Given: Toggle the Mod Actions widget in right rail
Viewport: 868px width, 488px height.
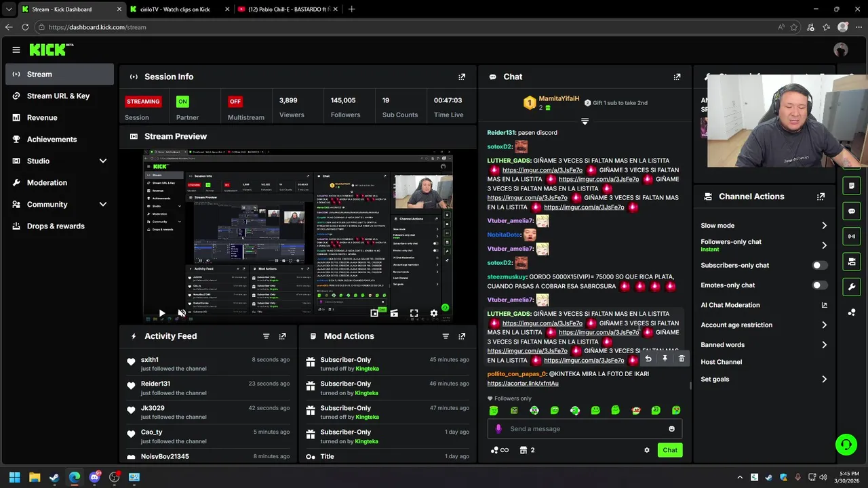Looking at the screenshot, I should tap(852, 186).
